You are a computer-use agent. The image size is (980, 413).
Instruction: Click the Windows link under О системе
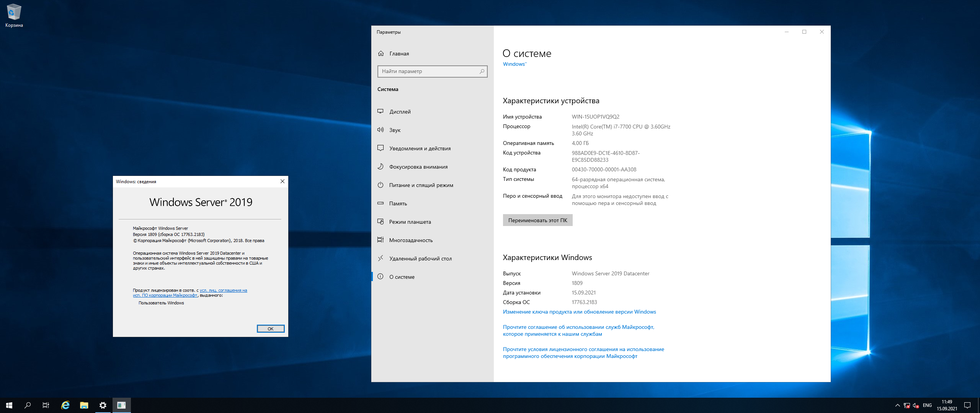click(514, 64)
